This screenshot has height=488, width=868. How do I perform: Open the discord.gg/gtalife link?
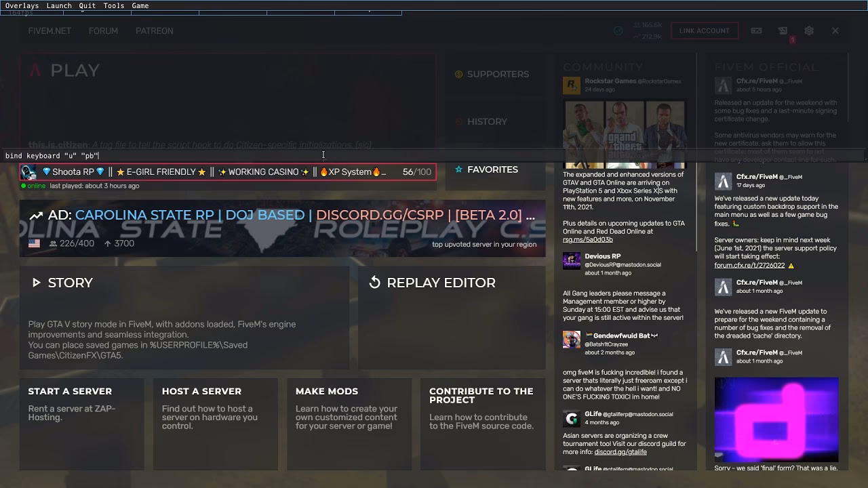tap(620, 452)
